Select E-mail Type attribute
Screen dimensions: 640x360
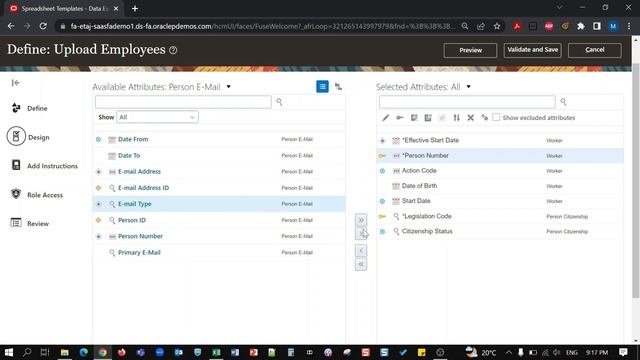pos(219,204)
